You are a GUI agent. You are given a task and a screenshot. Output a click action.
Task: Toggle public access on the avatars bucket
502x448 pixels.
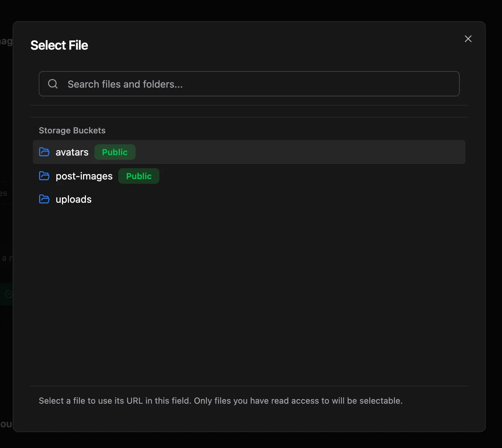115,152
